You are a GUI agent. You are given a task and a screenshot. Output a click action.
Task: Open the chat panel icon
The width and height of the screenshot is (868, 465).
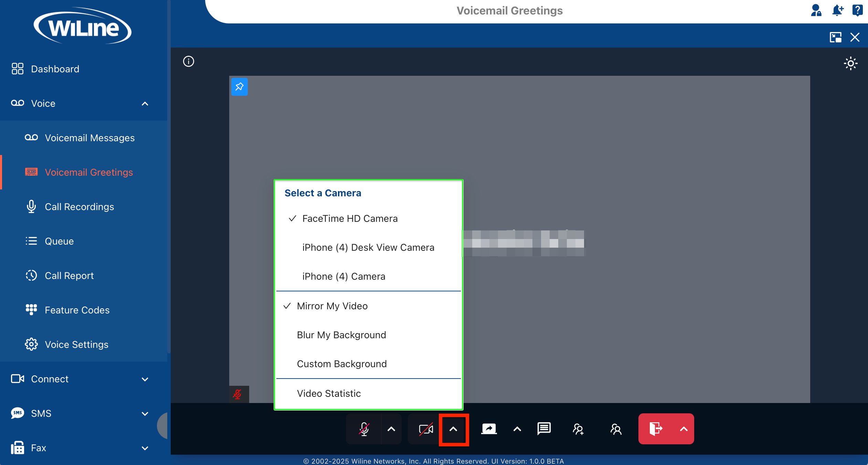[544, 429]
